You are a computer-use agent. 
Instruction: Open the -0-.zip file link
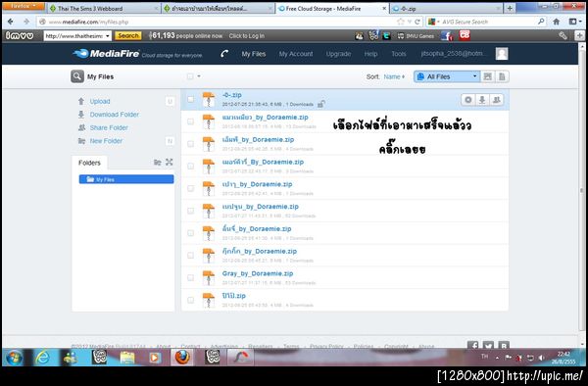(x=231, y=95)
